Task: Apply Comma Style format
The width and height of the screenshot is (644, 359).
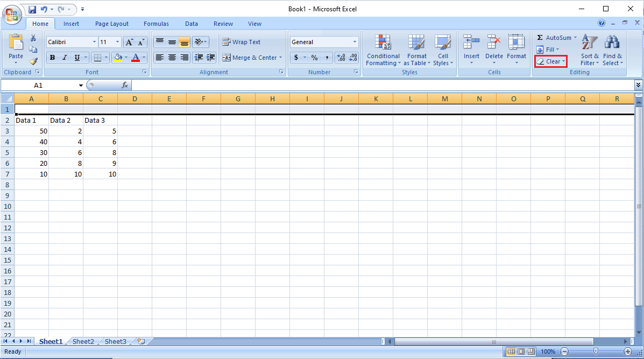Action: pos(327,58)
